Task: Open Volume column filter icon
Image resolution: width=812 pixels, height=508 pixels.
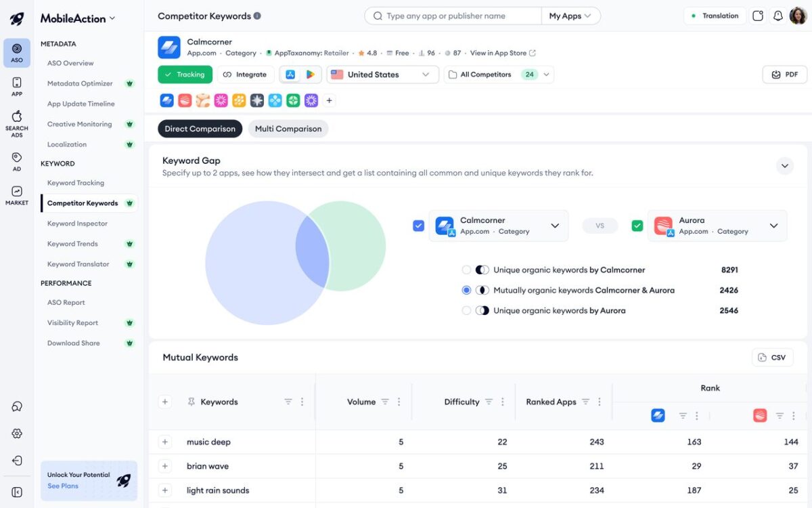Action: coord(385,402)
